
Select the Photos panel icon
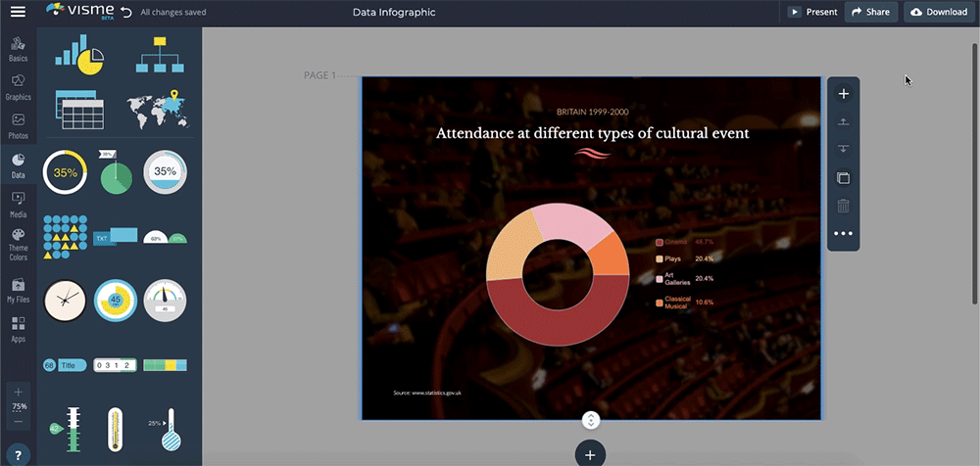pos(18,125)
